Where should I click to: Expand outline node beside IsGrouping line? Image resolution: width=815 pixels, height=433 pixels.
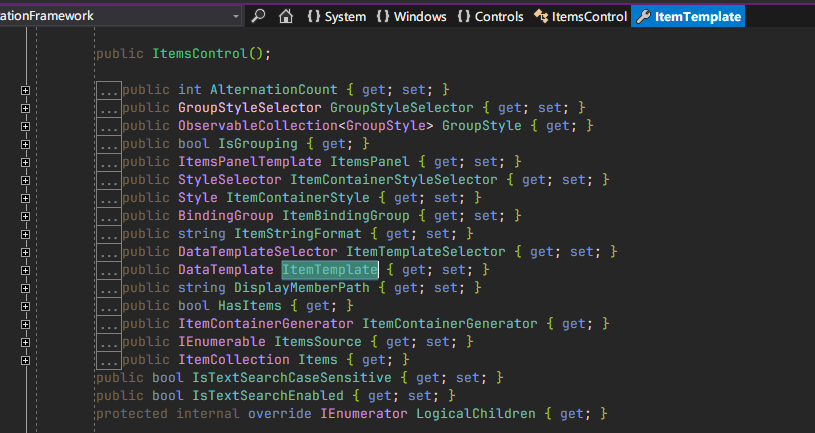click(25, 145)
